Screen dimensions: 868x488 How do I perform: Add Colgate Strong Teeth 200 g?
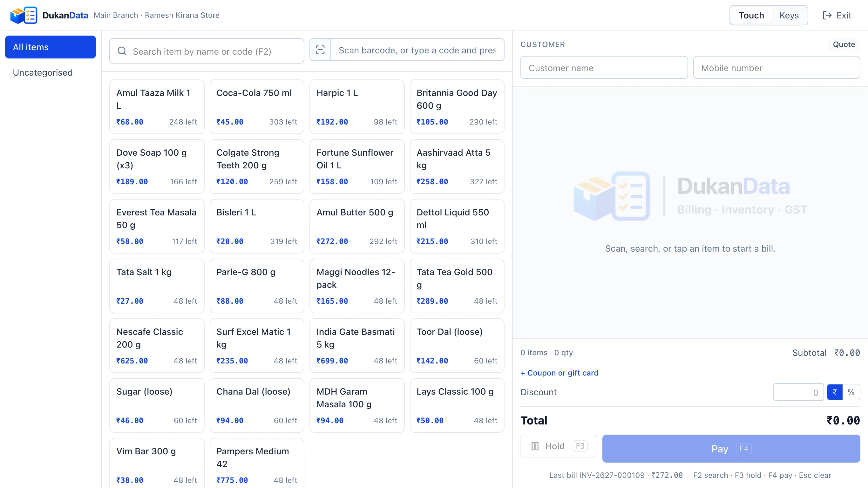pos(257,166)
